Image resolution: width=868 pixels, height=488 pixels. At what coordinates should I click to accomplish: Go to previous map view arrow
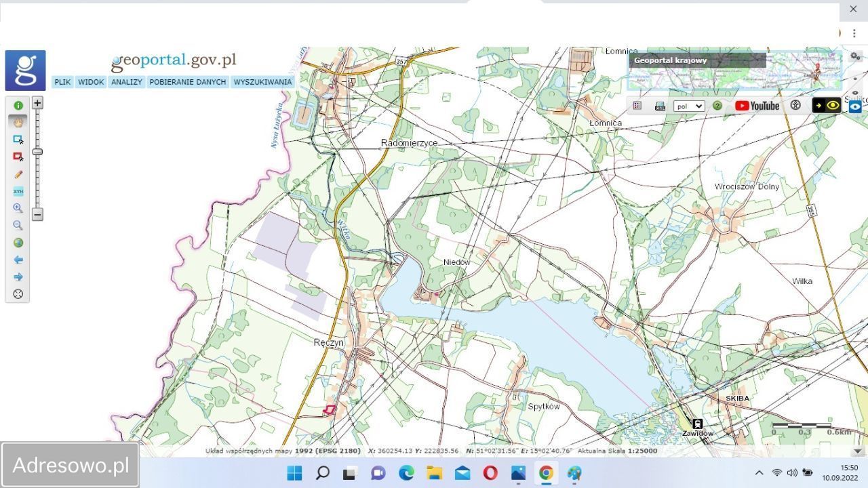click(x=18, y=260)
